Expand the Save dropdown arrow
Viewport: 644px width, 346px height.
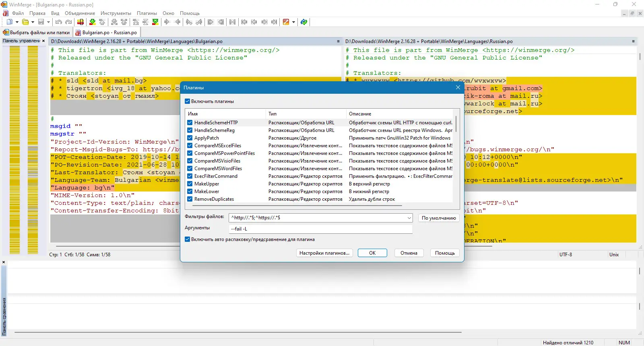click(48, 22)
